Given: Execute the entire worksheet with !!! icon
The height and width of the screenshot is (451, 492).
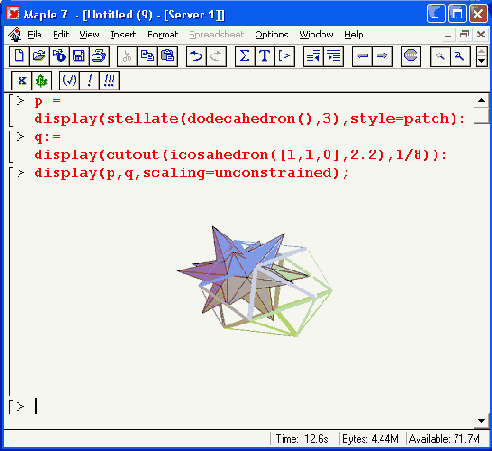Looking at the screenshot, I should [x=109, y=80].
